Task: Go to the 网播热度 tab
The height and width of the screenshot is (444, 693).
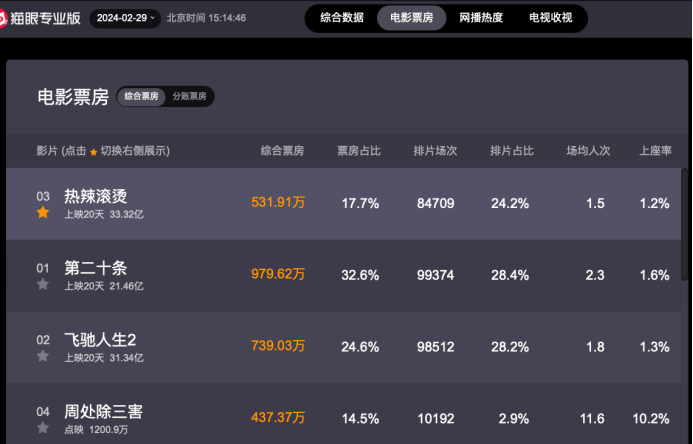Action: coord(481,18)
